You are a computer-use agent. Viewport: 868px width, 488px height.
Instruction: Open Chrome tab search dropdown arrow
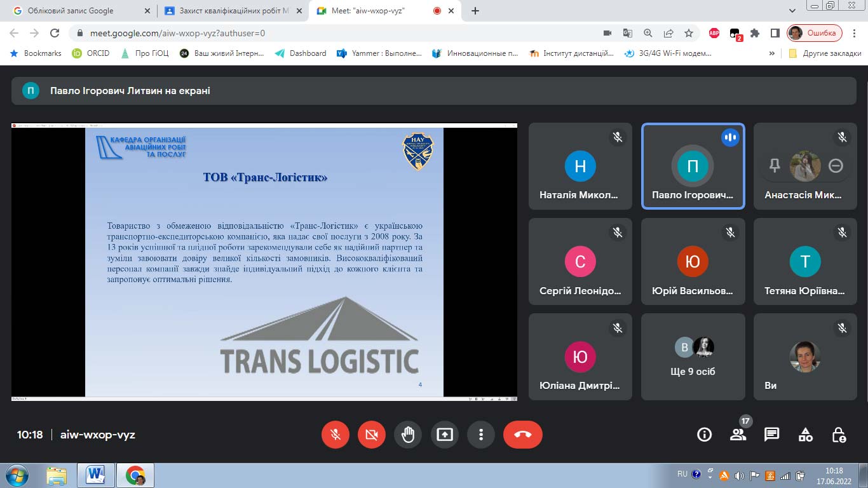click(792, 11)
